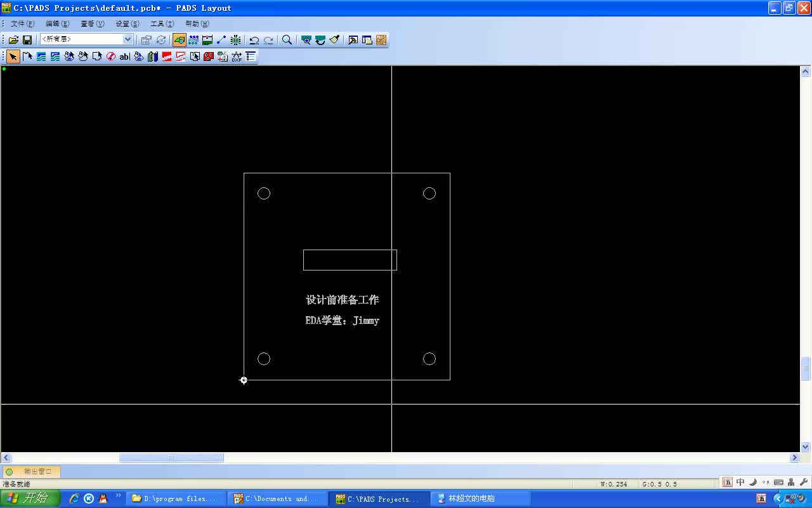
Task: Click the paintbrush icon in main toolbar
Action: [x=334, y=39]
